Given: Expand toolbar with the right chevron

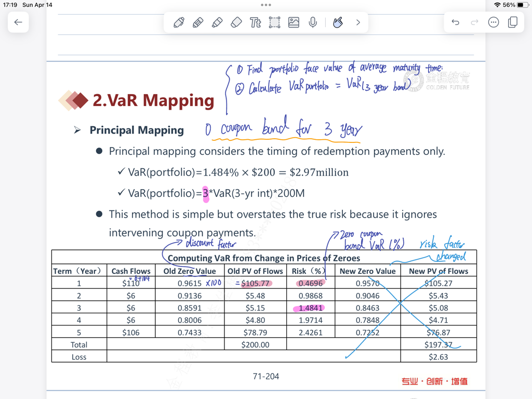Looking at the screenshot, I should pyautogui.click(x=358, y=22).
